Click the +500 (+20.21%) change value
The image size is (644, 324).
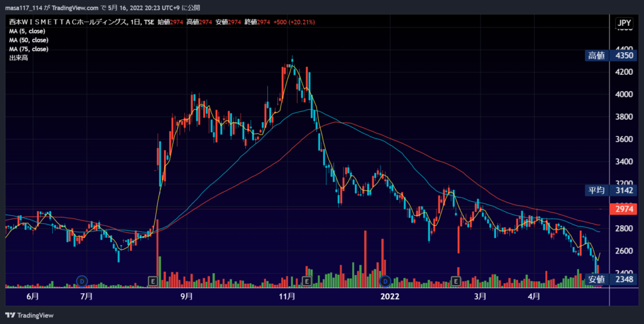(x=294, y=22)
